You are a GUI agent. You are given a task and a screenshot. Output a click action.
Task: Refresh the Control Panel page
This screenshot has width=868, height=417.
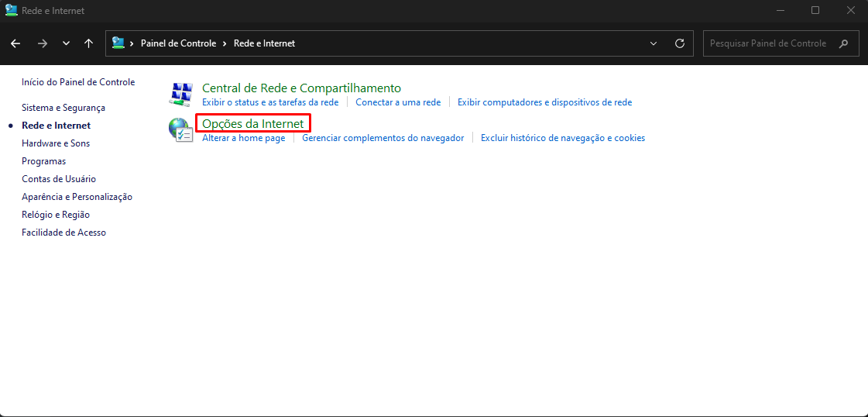click(680, 43)
